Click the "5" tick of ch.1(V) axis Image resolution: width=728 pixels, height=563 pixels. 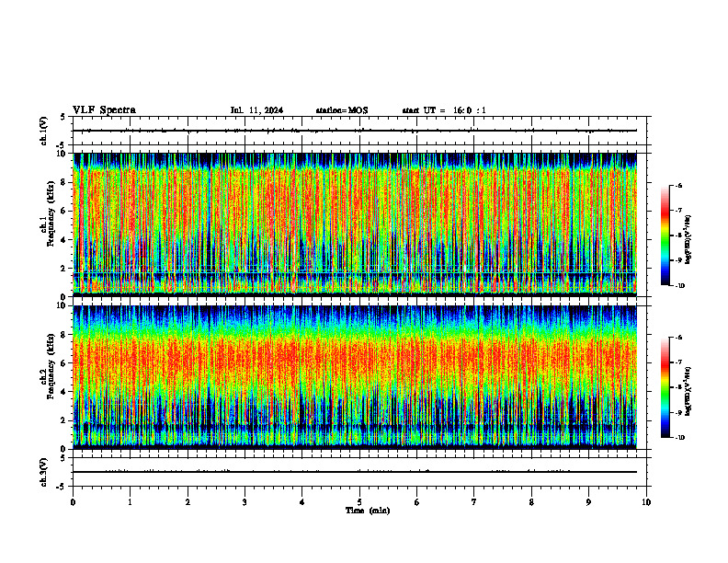coord(63,117)
